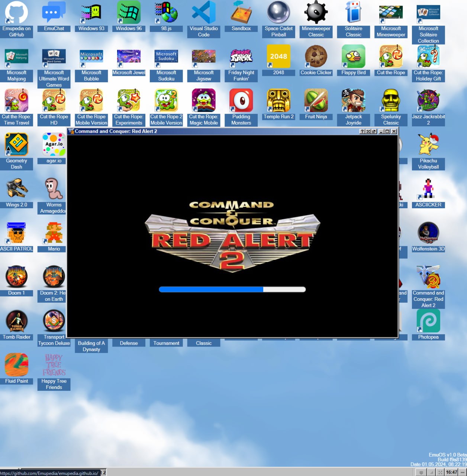Toggle fullscreen for Red Alert 2 window
Viewport: 467px width, 476px height.
[368, 131]
